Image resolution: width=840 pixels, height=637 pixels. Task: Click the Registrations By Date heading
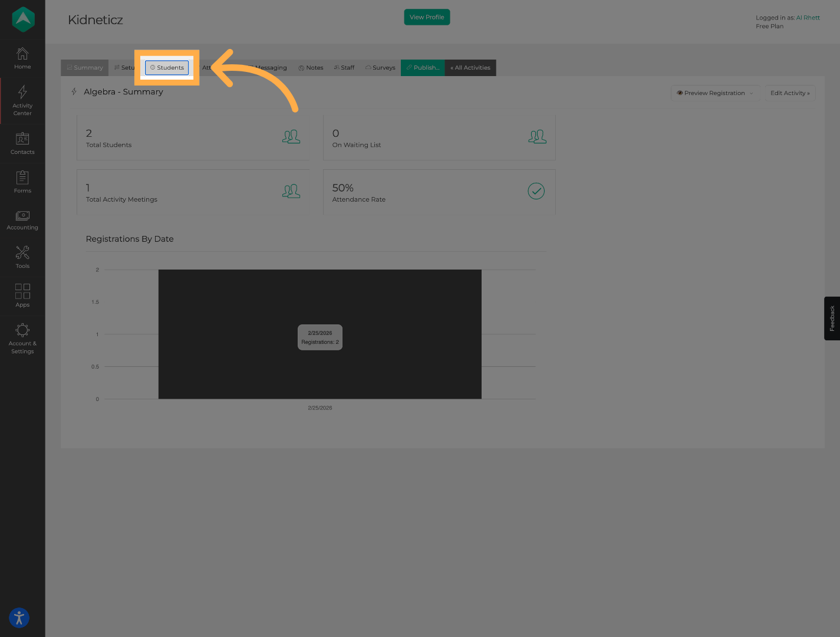point(130,239)
